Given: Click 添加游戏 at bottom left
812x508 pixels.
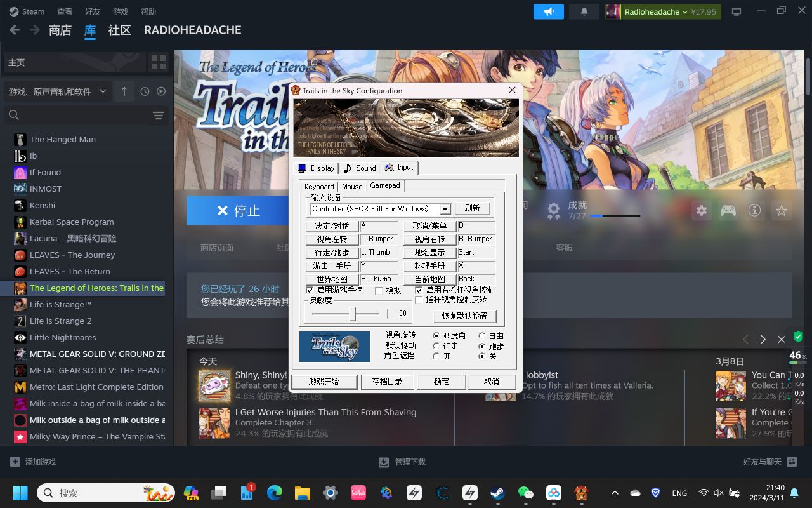Looking at the screenshot, I should pos(33,462).
